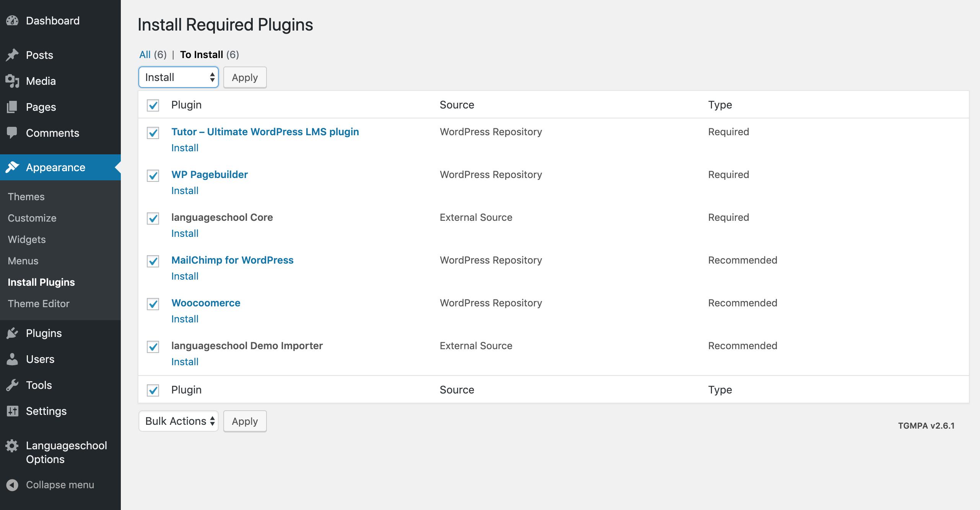Open the Dashboard menu item

(60, 21)
